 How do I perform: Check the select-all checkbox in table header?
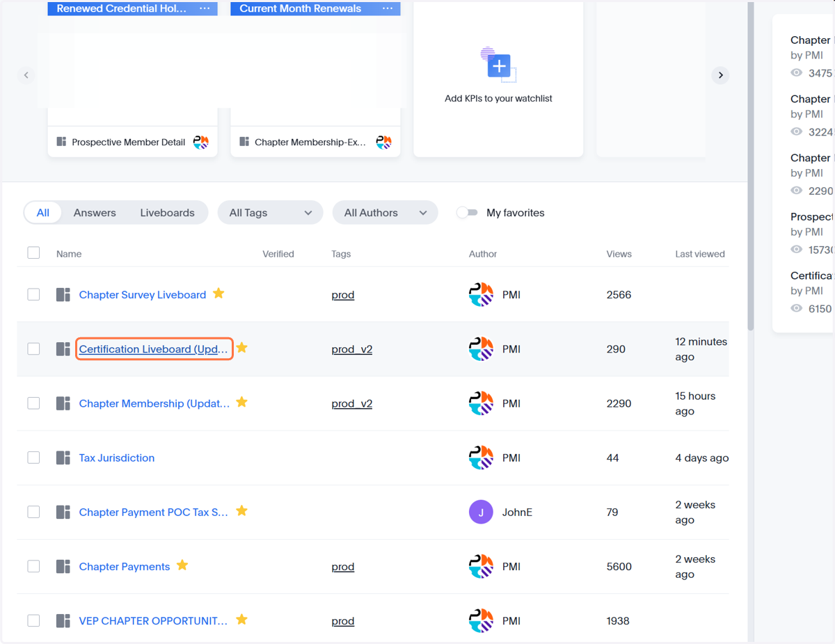point(33,252)
